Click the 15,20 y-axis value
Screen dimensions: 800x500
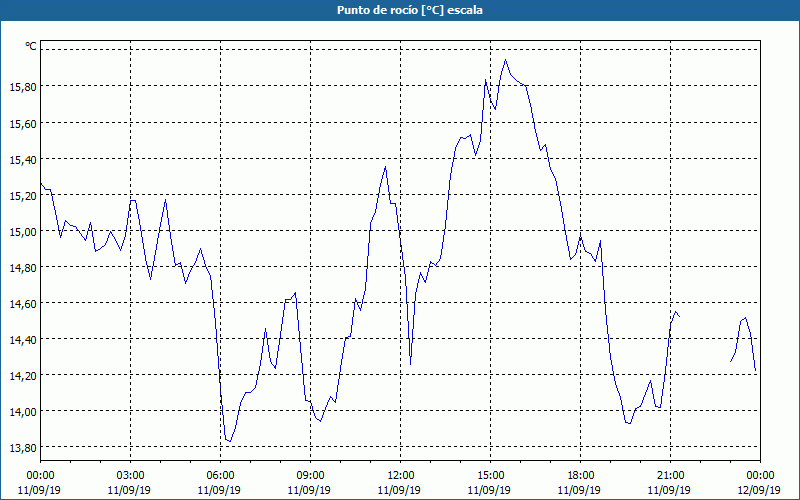pyautogui.click(x=23, y=195)
